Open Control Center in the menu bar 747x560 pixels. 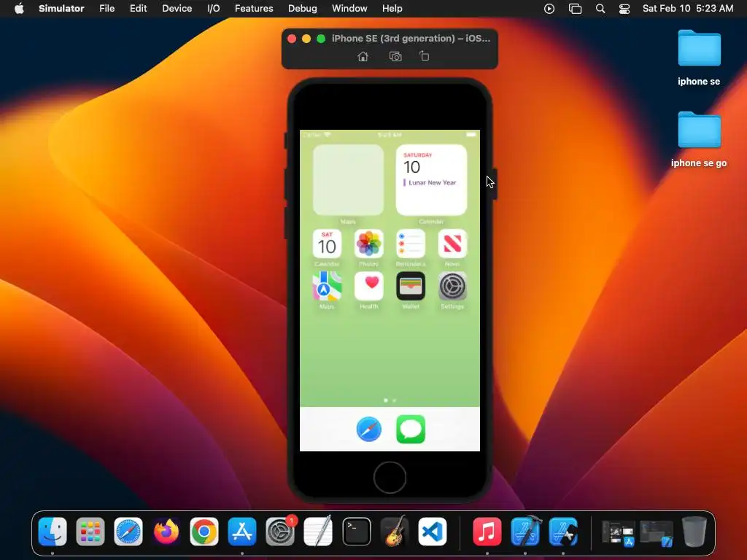(x=624, y=9)
